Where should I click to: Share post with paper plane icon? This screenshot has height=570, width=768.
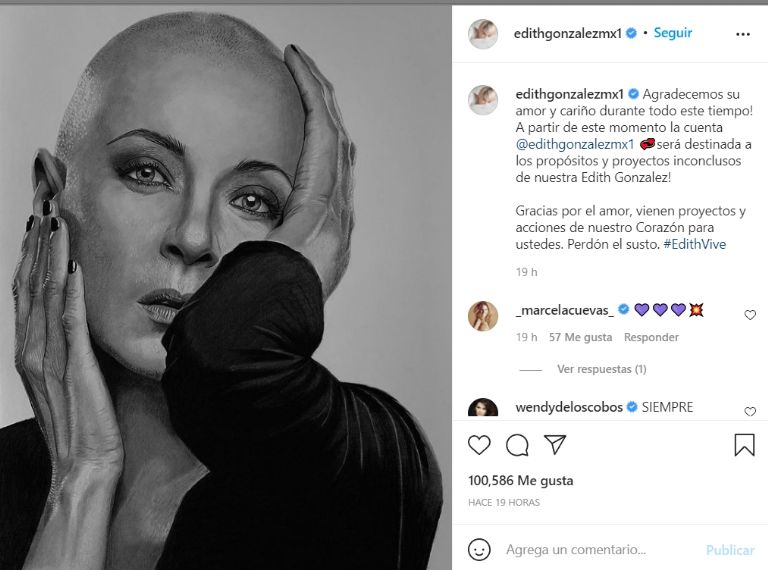point(555,444)
